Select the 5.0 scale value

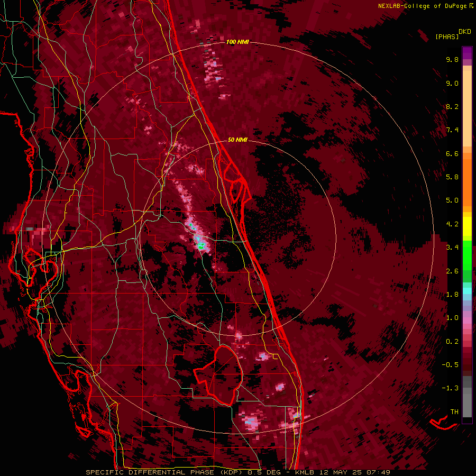452,200
